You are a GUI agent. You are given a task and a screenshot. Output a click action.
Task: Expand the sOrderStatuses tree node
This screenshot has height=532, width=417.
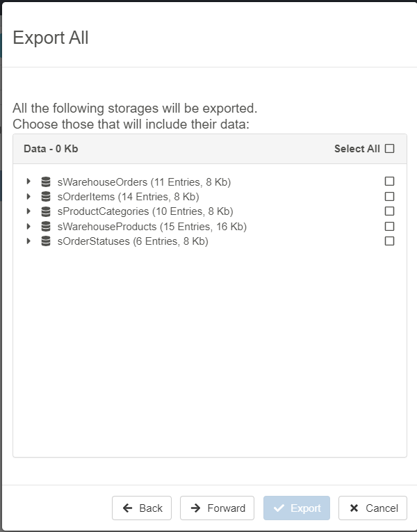coord(28,241)
